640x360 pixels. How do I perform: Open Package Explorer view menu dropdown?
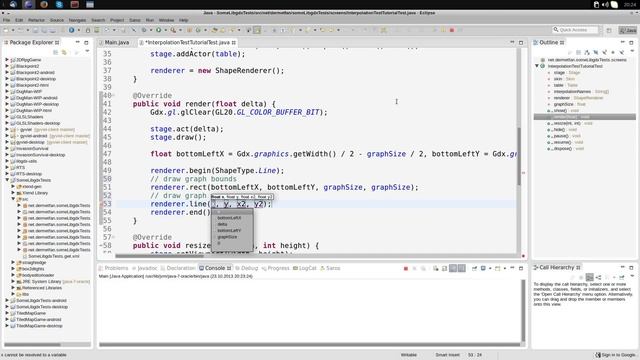click(87, 51)
